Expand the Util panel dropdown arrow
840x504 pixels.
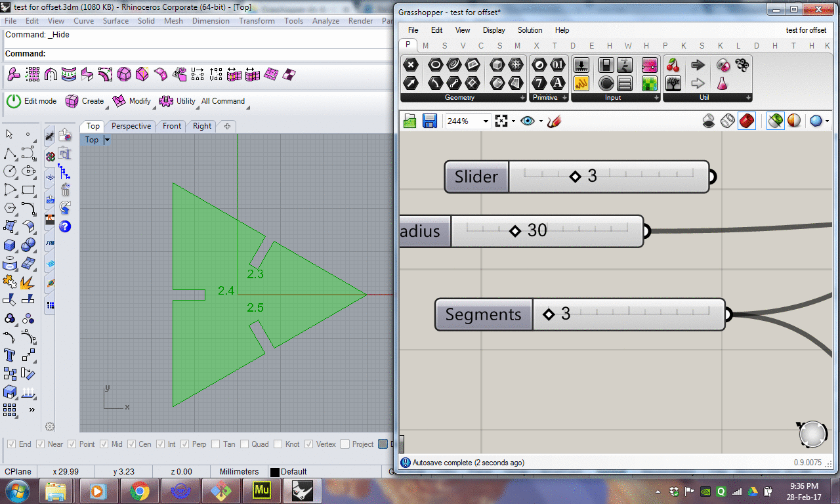click(749, 98)
